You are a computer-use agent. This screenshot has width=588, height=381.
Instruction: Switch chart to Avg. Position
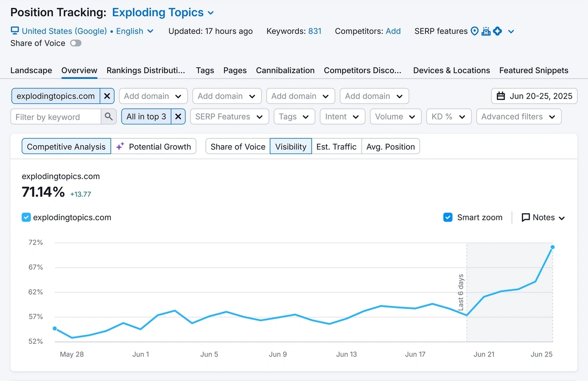point(391,147)
